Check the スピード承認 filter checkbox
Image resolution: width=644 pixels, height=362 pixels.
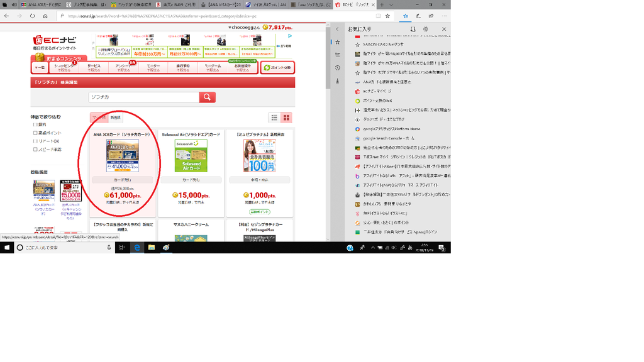[35, 150]
